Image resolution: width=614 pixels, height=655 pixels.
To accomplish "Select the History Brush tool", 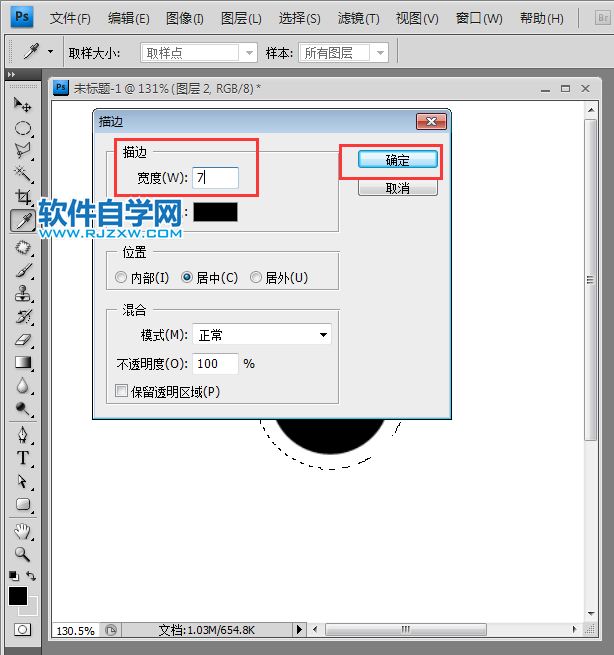I will click(x=23, y=317).
